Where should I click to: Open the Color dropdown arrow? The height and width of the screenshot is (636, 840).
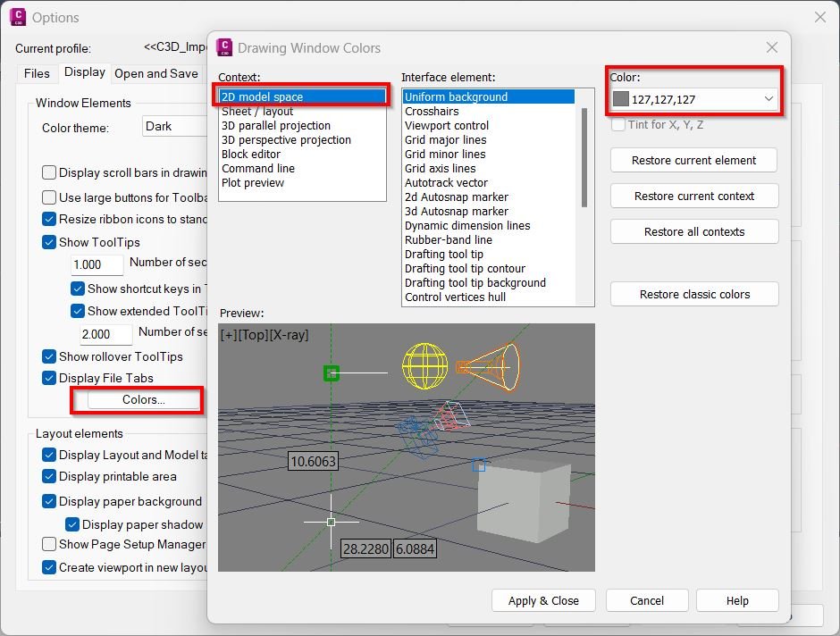click(x=768, y=99)
